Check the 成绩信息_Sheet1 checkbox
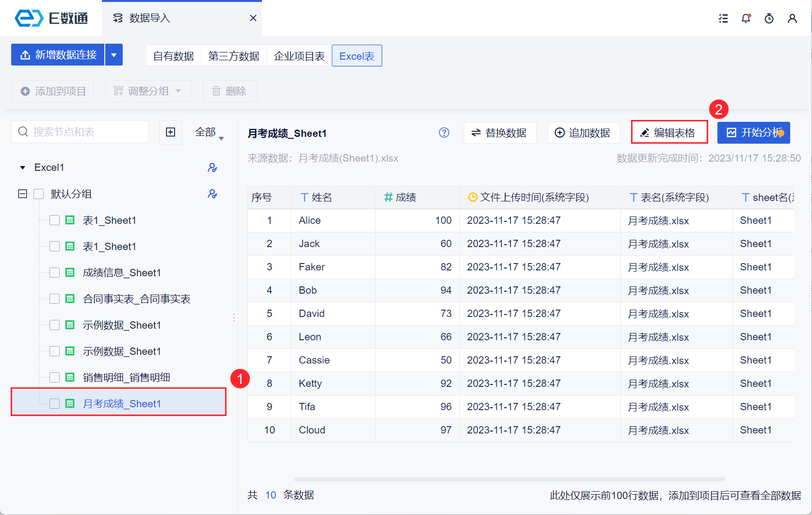812x515 pixels. [x=55, y=273]
